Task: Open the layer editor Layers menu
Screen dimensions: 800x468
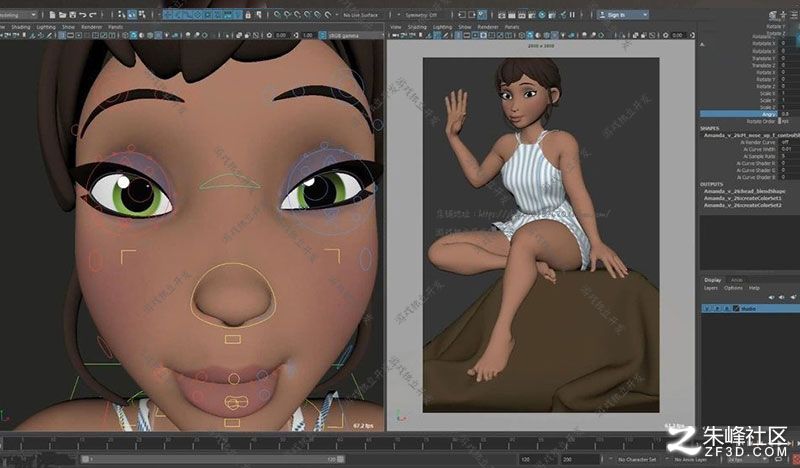Action: click(x=711, y=288)
